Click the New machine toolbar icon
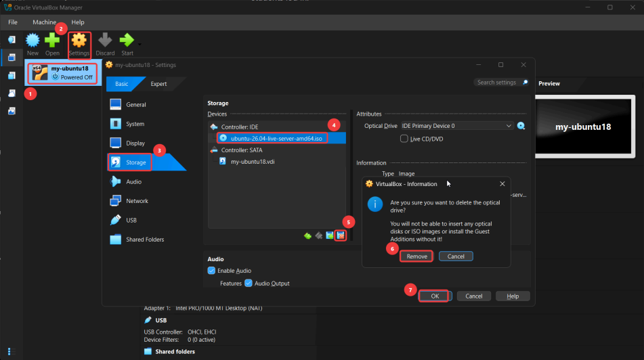This screenshot has height=360, width=644. (33, 45)
